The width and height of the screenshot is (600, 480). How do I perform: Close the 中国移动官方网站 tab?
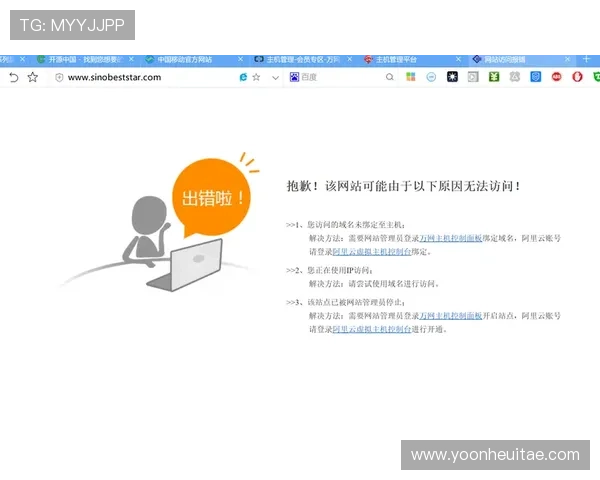(x=240, y=59)
